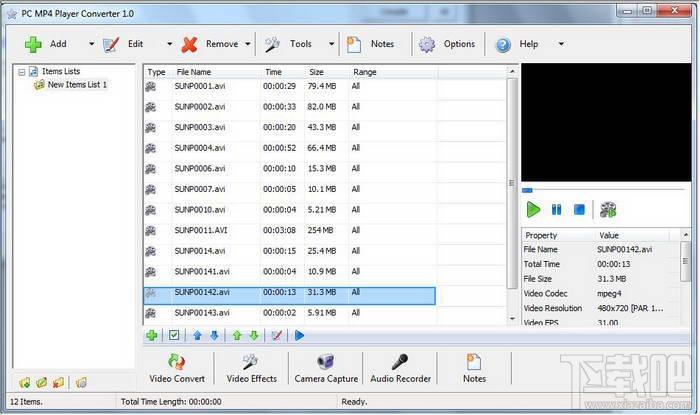Click the small blue play icon below the list

[300, 336]
